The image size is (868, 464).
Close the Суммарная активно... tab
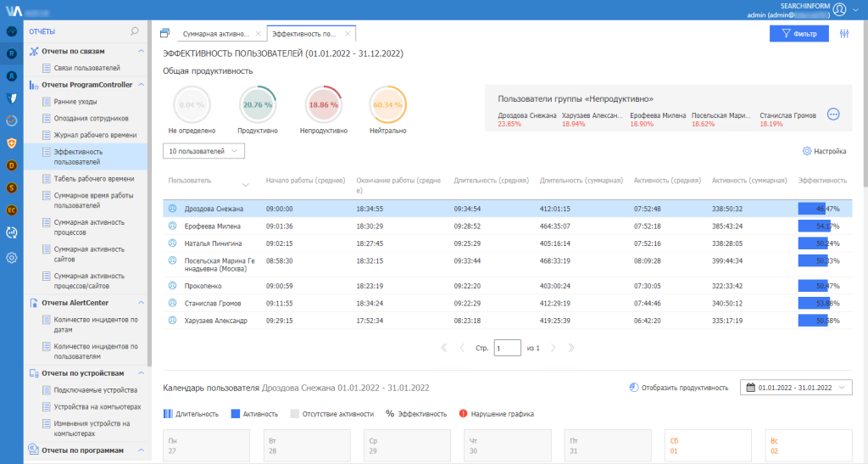pyautogui.click(x=259, y=34)
